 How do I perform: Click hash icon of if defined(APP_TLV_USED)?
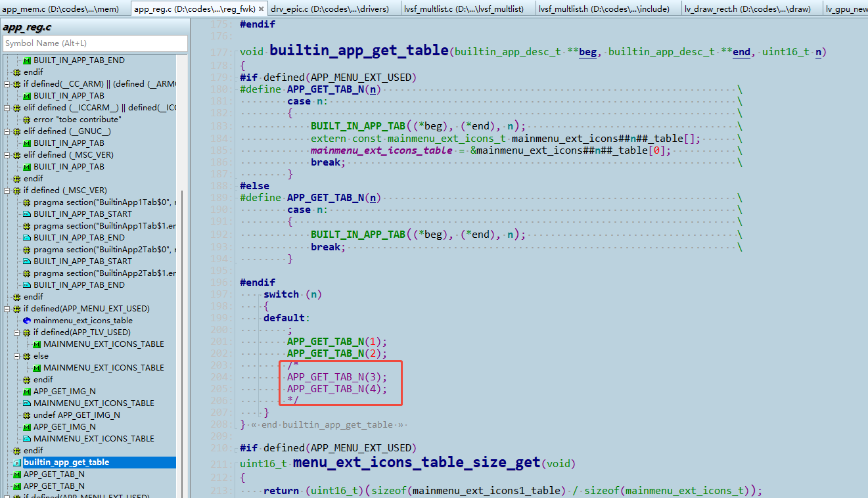(27, 332)
